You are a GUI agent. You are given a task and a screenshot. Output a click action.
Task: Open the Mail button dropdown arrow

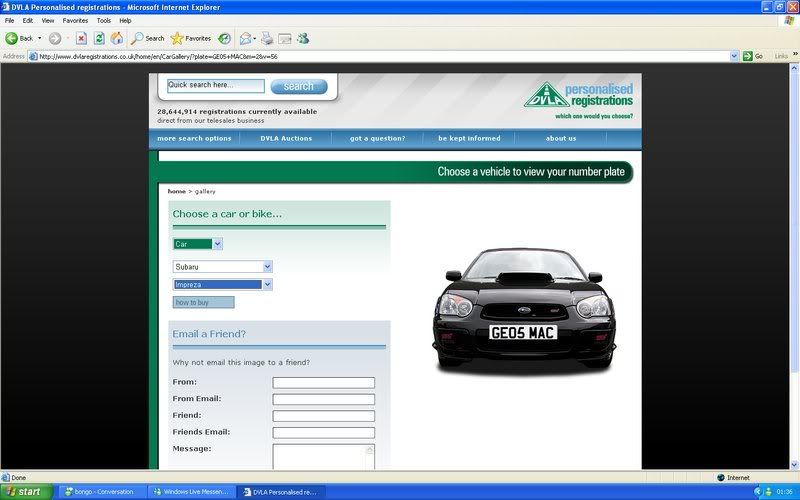[x=255, y=38]
